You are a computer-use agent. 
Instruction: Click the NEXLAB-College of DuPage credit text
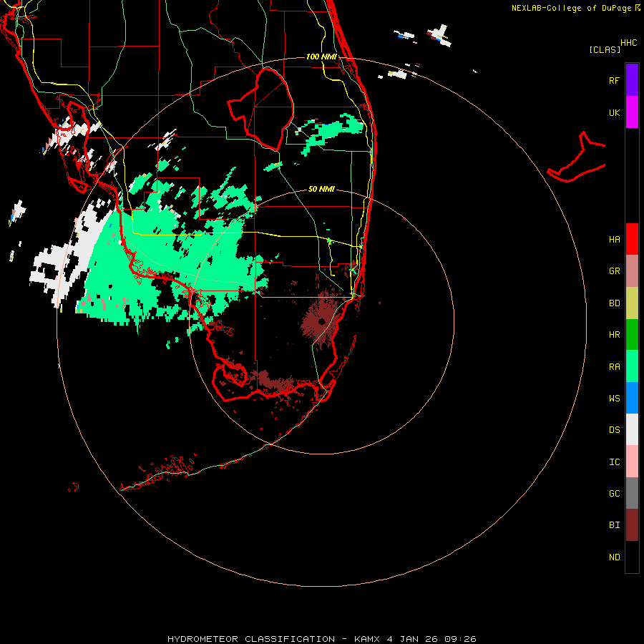(571, 8)
